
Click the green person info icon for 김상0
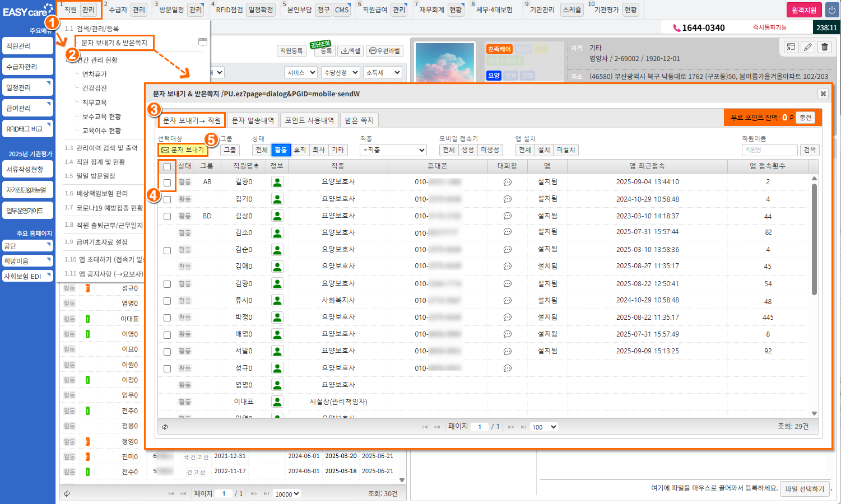(277, 216)
